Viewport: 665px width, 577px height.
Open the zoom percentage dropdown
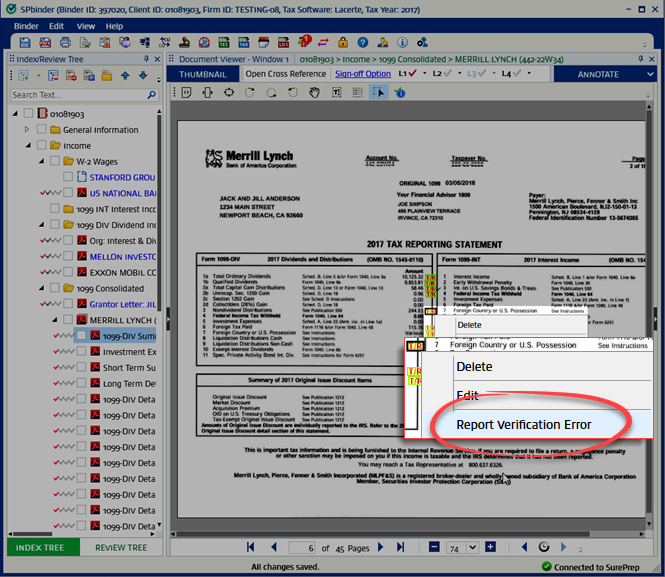[472, 547]
